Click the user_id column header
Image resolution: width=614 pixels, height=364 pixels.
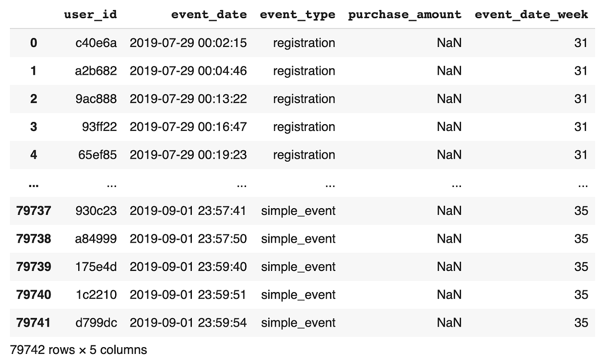pos(90,14)
